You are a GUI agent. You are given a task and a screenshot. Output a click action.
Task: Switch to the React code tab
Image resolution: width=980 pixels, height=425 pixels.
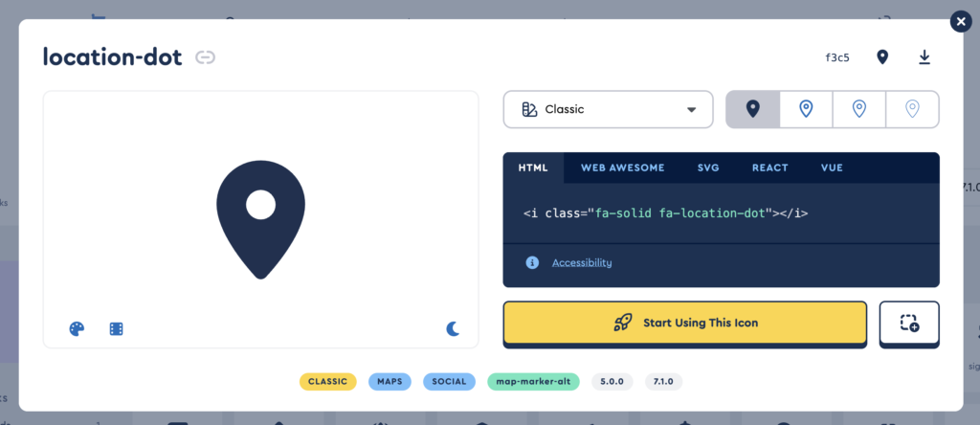point(769,168)
